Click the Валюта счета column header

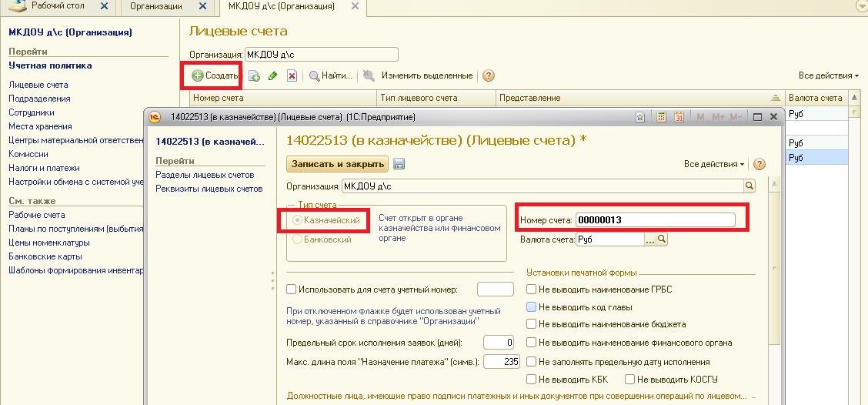(x=816, y=98)
